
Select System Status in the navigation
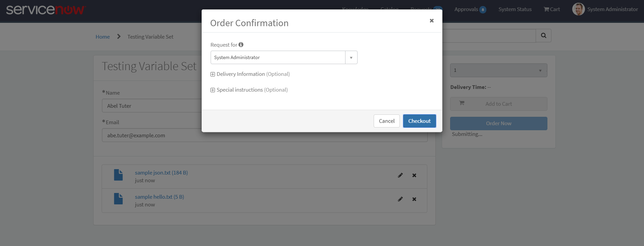[x=515, y=9]
